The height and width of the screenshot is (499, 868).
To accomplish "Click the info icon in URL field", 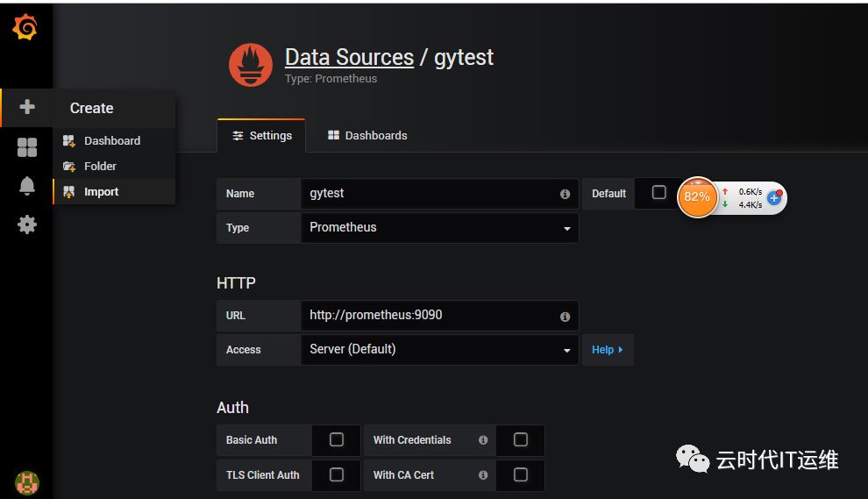I will pos(565,316).
